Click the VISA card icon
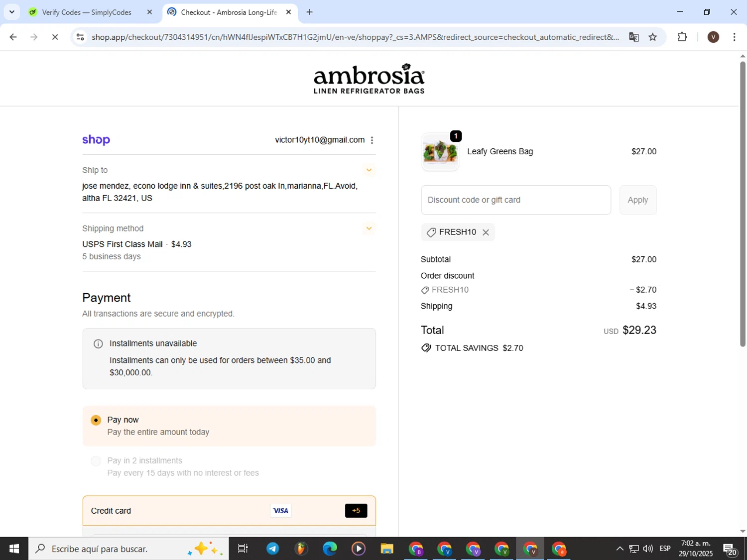 click(281, 511)
